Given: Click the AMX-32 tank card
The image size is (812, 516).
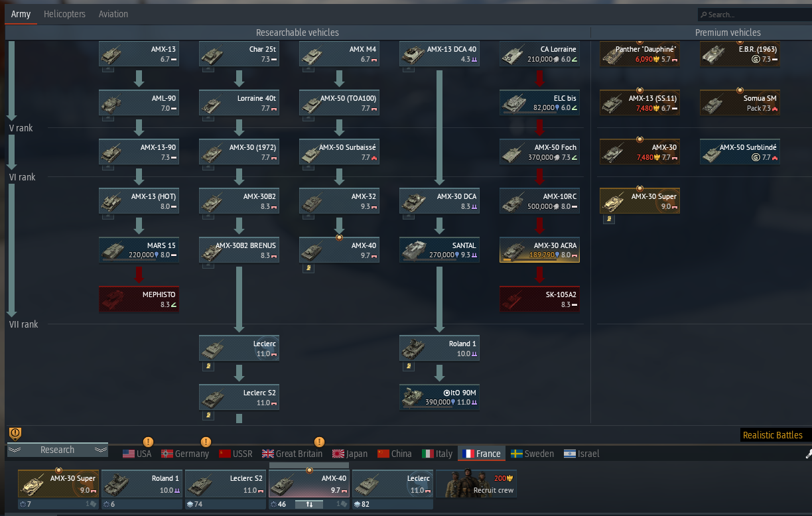Looking at the screenshot, I should point(339,201).
